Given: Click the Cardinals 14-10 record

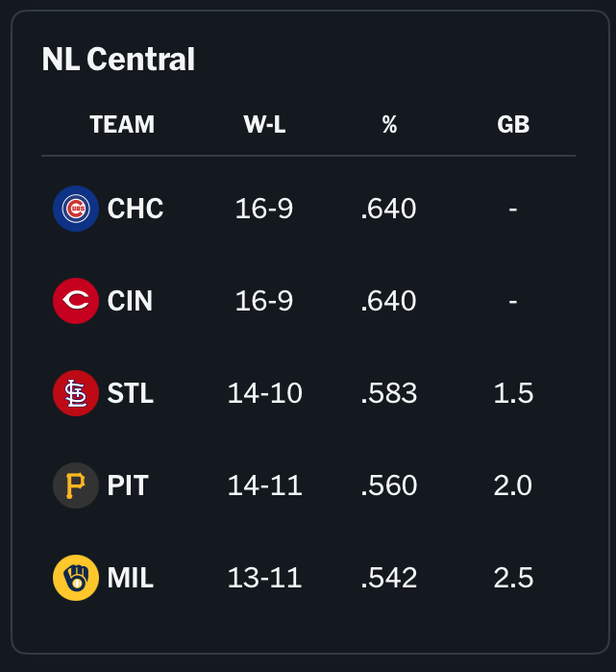Looking at the screenshot, I should (x=264, y=393).
